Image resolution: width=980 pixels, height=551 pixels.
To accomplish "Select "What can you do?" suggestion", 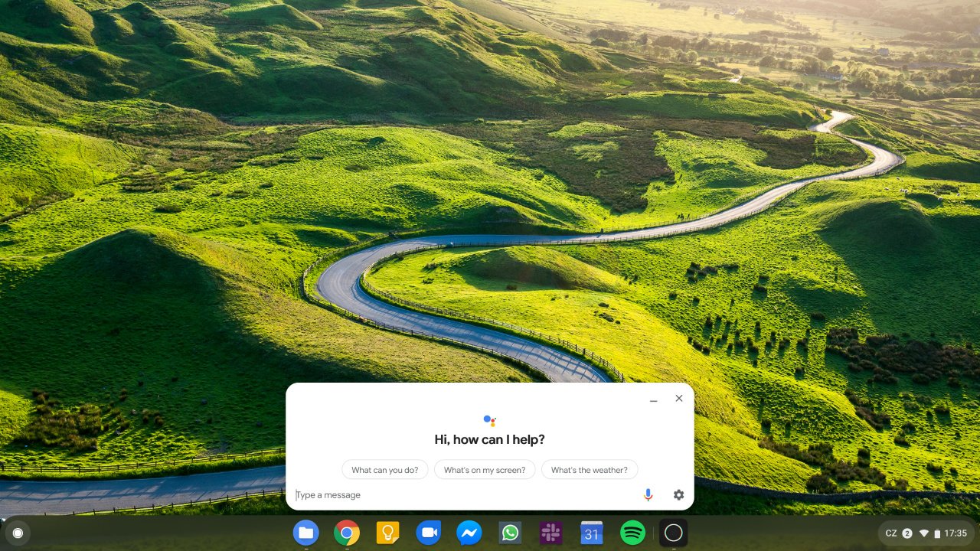I will point(385,470).
